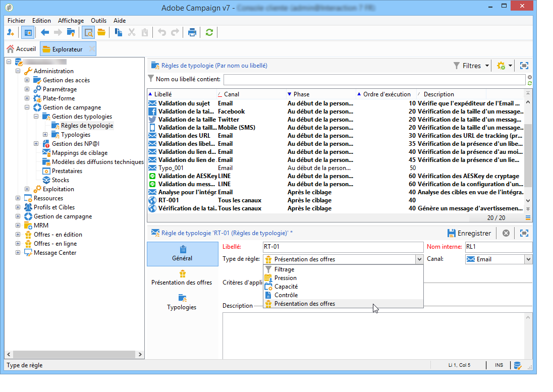The image size is (553, 392).
Task: Expand the Typologies tree node
Action: pyautogui.click(x=45, y=134)
